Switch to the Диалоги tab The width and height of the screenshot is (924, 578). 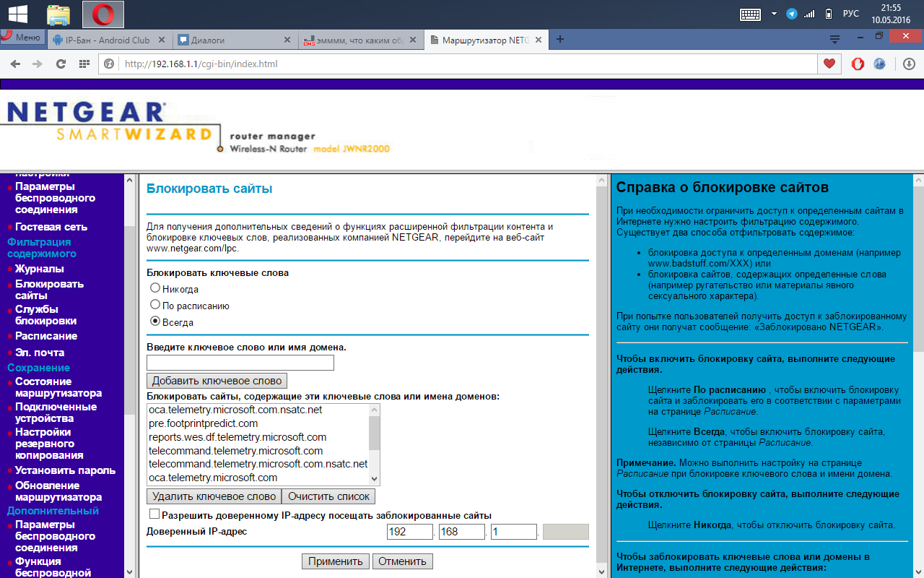point(235,40)
